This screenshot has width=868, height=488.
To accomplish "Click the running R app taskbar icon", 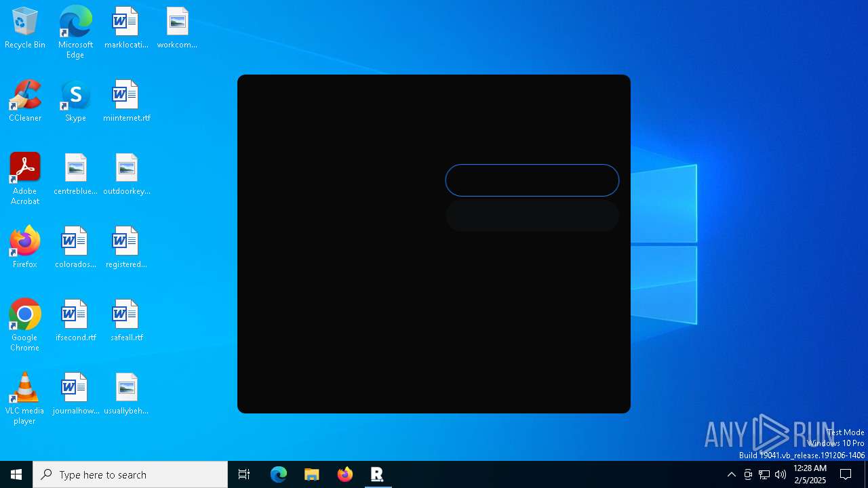I will (378, 474).
